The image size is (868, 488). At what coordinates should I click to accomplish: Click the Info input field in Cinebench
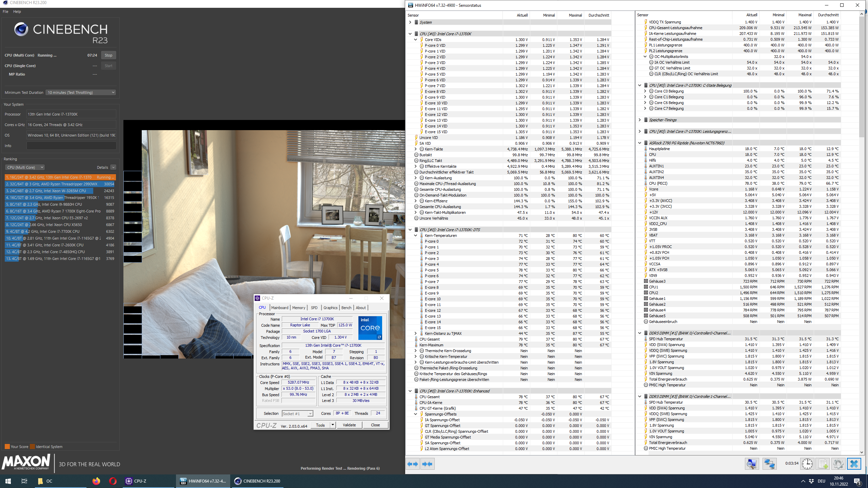click(x=71, y=146)
